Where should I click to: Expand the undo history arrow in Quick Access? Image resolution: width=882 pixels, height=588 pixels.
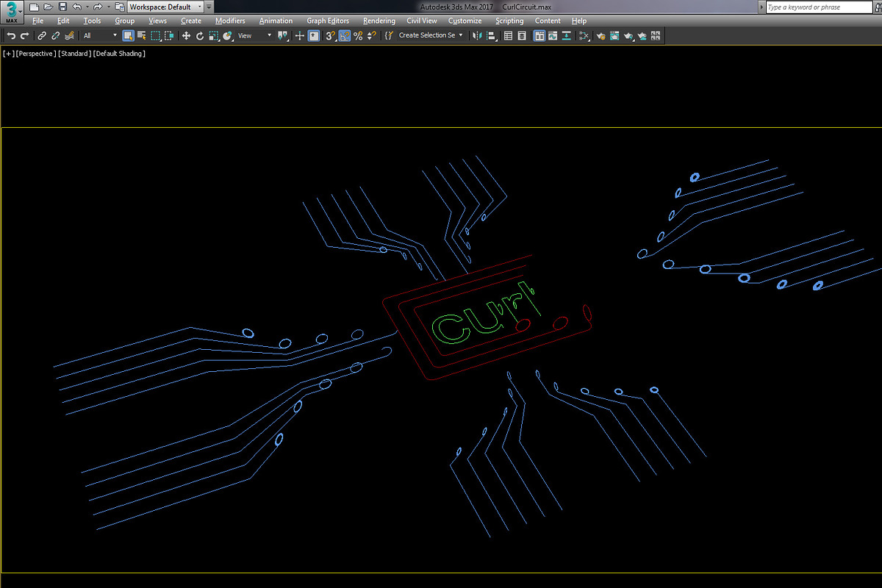[x=87, y=7]
